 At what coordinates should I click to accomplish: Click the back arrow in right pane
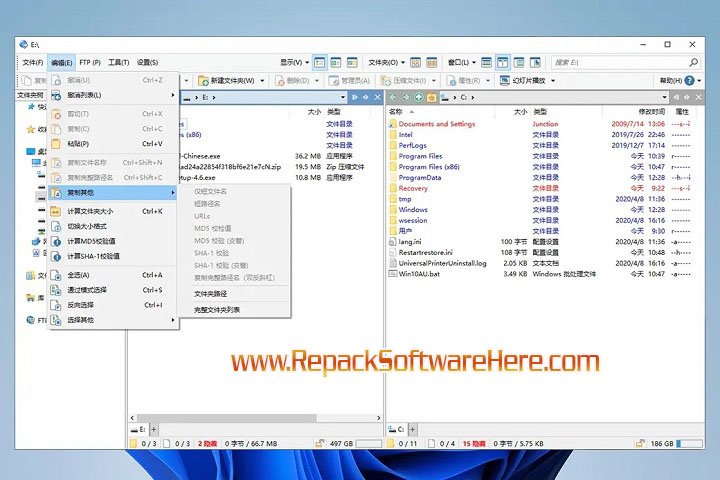pos(393,97)
